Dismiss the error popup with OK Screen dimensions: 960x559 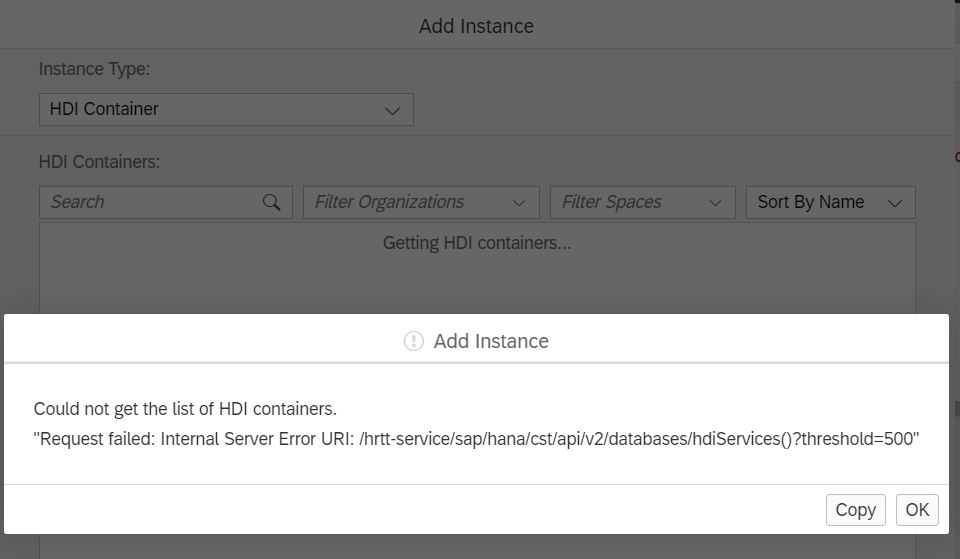pos(917,510)
